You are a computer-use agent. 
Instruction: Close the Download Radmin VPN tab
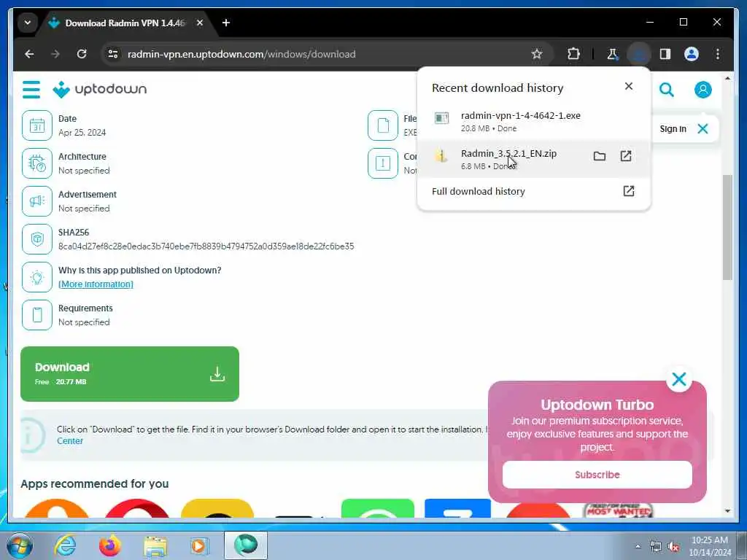(x=200, y=23)
